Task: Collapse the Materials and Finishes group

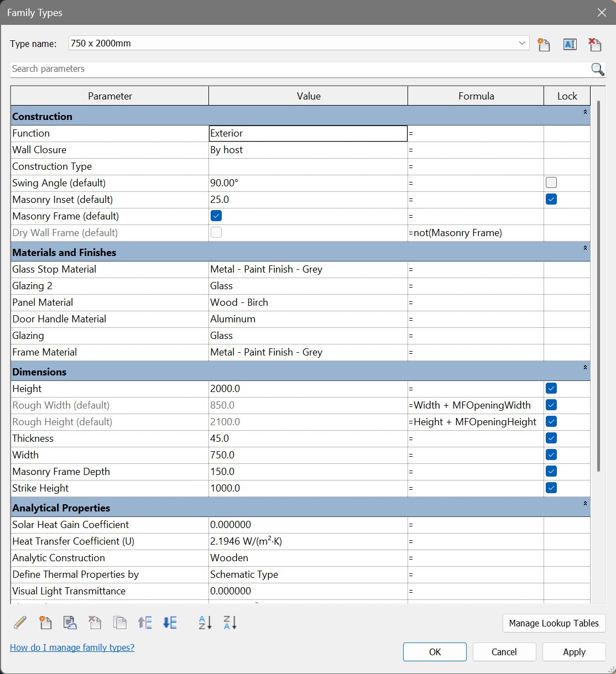Action: click(585, 248)
